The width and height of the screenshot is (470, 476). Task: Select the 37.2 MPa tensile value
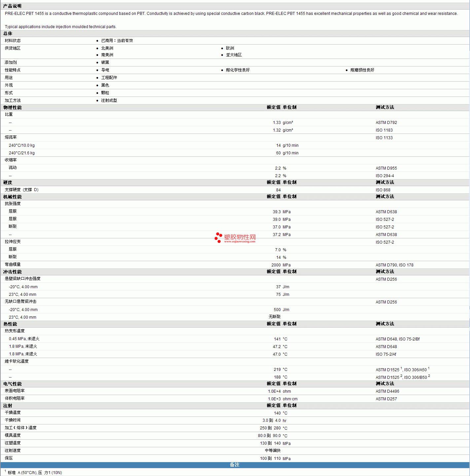click(x=282, y=235)
